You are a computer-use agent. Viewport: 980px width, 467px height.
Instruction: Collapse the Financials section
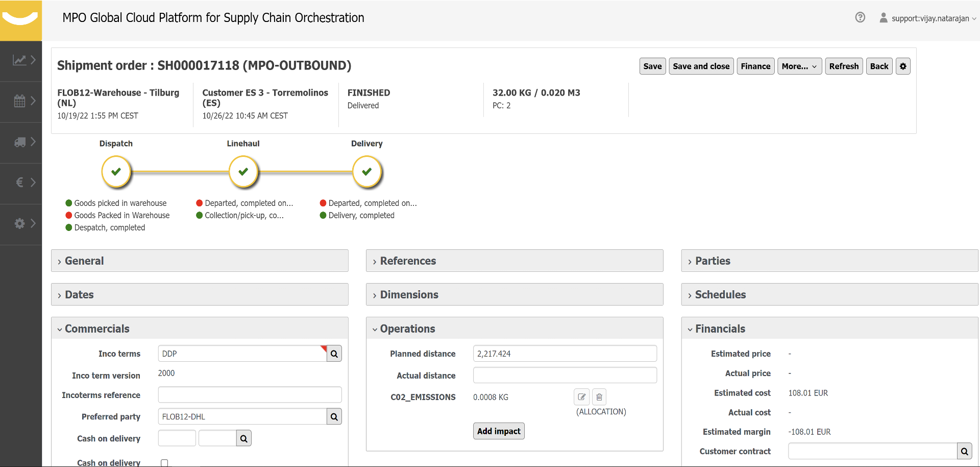830,329
